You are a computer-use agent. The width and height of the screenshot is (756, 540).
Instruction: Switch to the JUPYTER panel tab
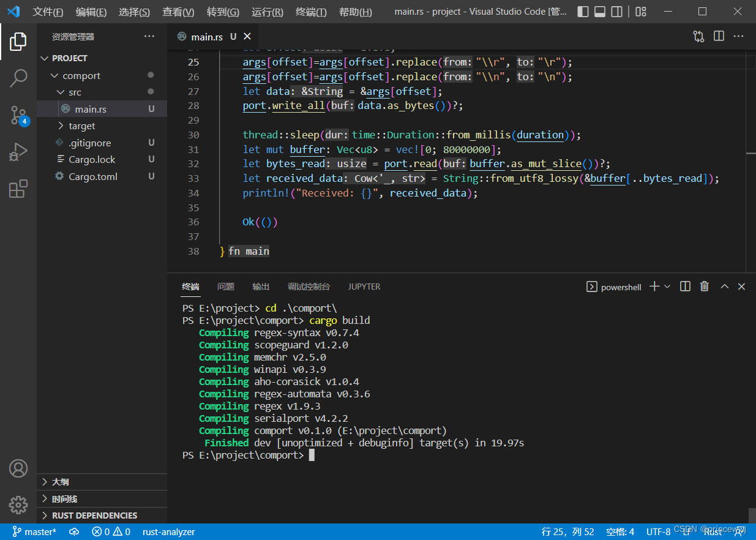tap(364, 286)
